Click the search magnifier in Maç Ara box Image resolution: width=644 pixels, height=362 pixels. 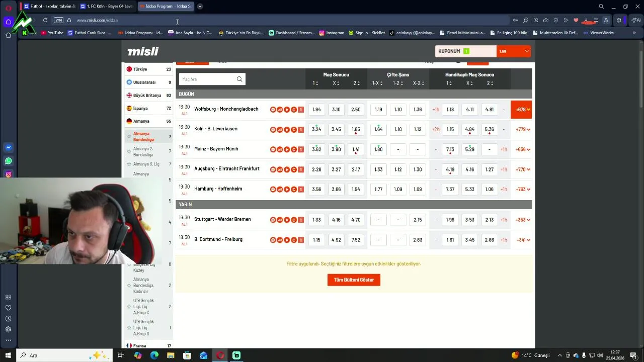pyautogui.click(x=239, y=79)
